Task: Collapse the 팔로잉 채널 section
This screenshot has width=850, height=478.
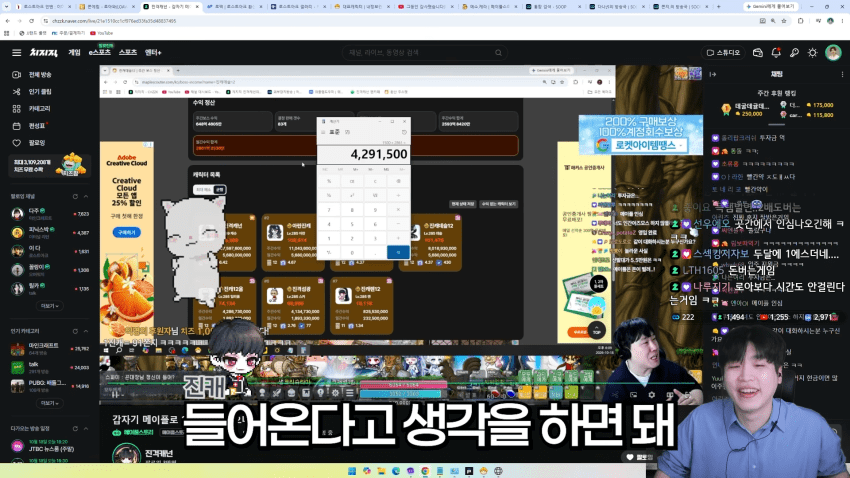Action: pos(86,196)
